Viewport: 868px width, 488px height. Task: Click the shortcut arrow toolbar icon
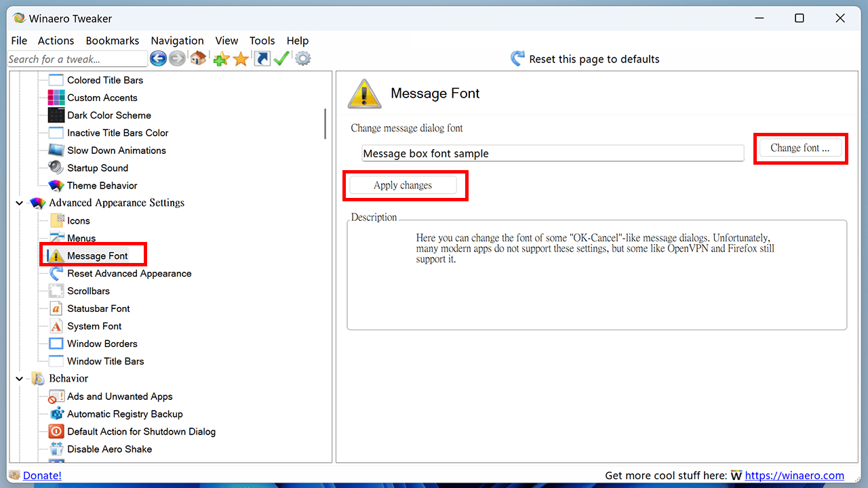262,59
